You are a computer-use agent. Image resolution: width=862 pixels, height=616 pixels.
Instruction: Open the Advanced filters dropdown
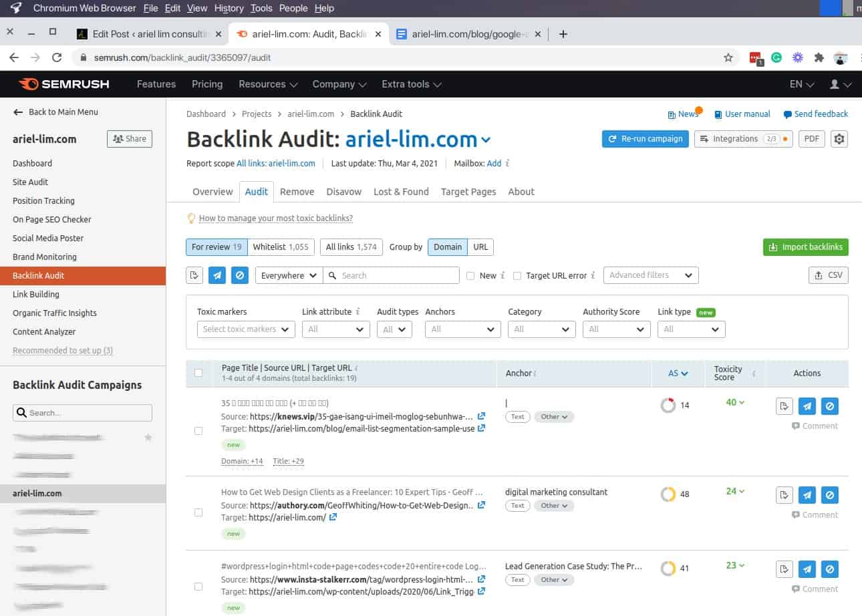click(x=650, y=275)
